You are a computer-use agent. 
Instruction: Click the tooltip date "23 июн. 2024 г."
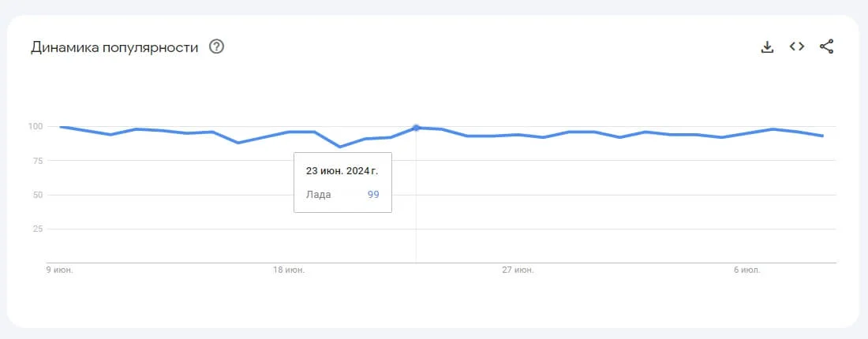pos(342,170)
